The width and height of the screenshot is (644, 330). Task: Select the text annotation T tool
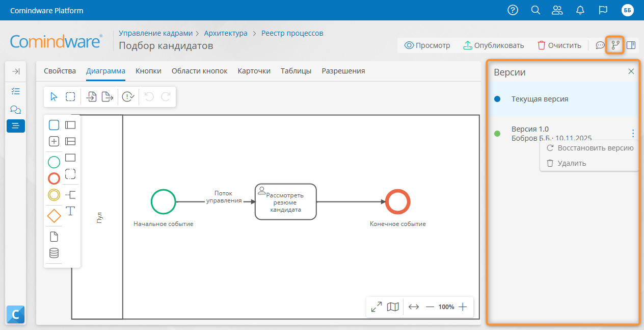71,211
